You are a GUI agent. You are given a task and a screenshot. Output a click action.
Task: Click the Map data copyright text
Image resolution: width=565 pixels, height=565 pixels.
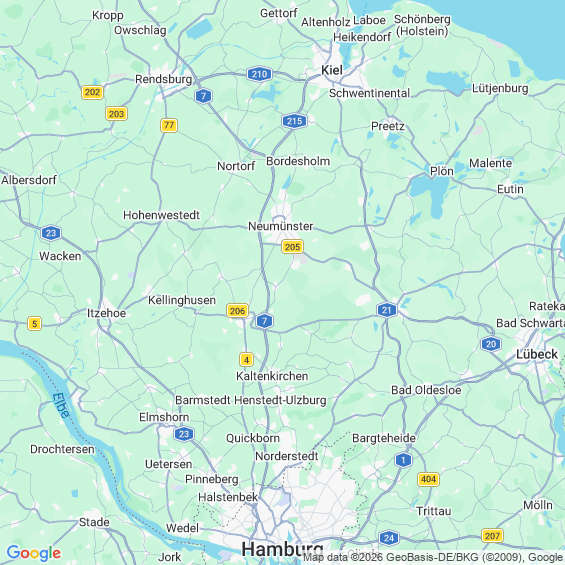click(433, 557)
